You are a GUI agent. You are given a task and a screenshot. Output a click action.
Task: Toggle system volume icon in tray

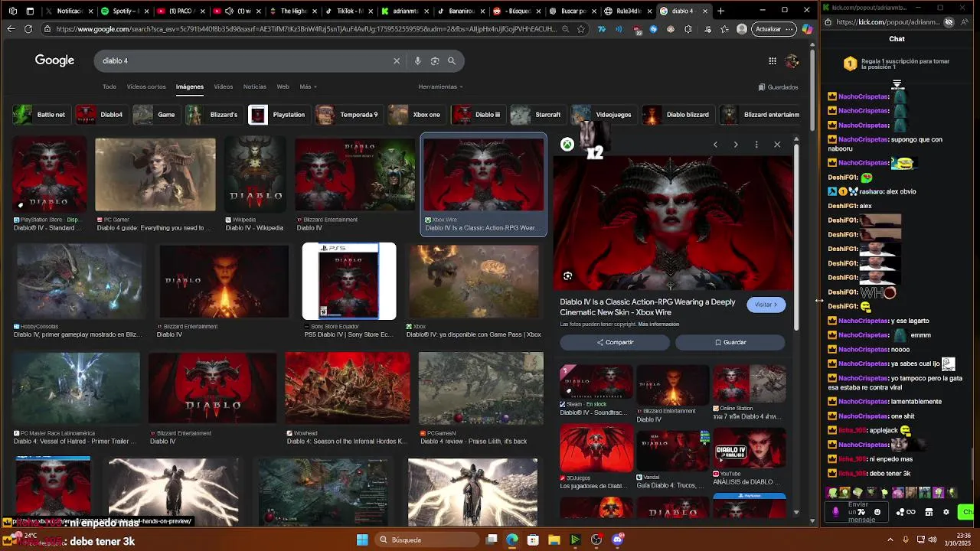tap(933, 540)
